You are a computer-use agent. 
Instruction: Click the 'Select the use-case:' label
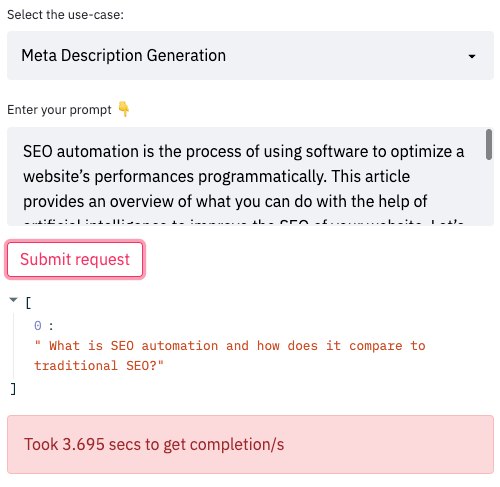(65, 15)
